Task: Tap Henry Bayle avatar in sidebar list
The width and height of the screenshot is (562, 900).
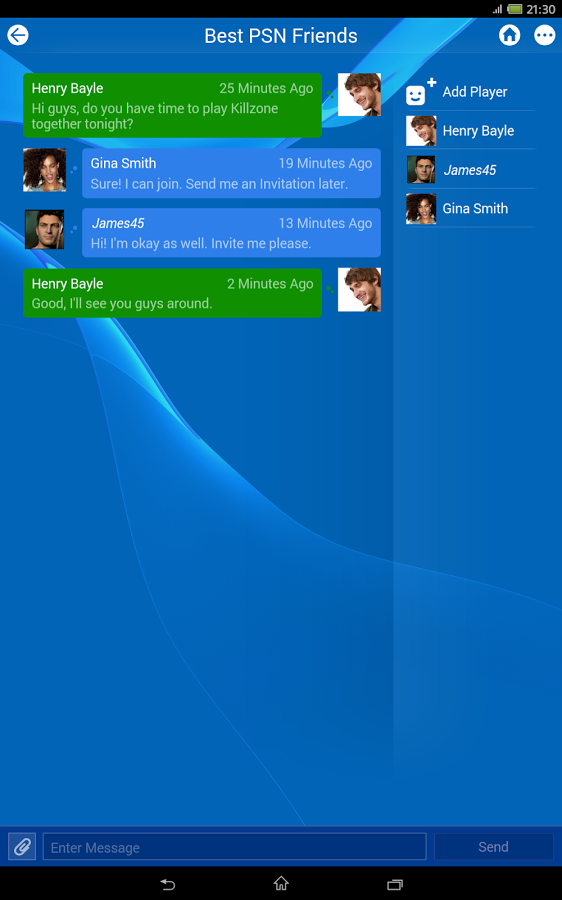Action: coord(421,131)
